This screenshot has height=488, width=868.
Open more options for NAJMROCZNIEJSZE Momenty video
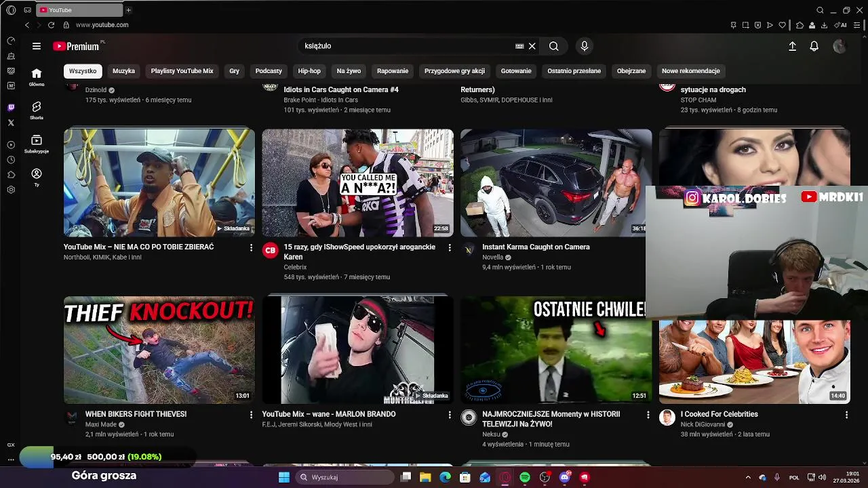pos(648,415)
